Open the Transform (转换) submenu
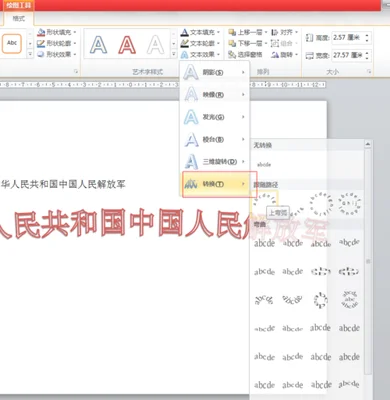The image size is (390, 400). [215, 184]
